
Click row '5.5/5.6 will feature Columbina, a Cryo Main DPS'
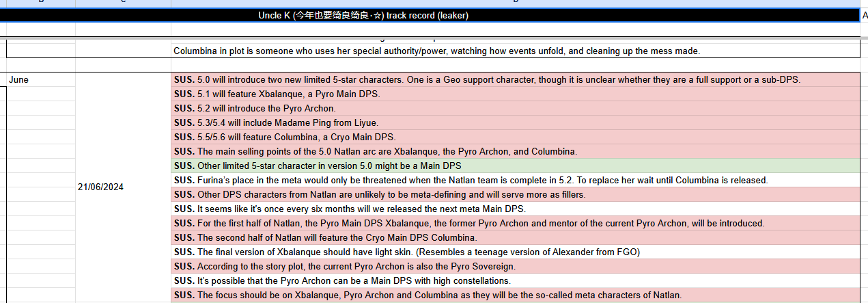point(515,137)
